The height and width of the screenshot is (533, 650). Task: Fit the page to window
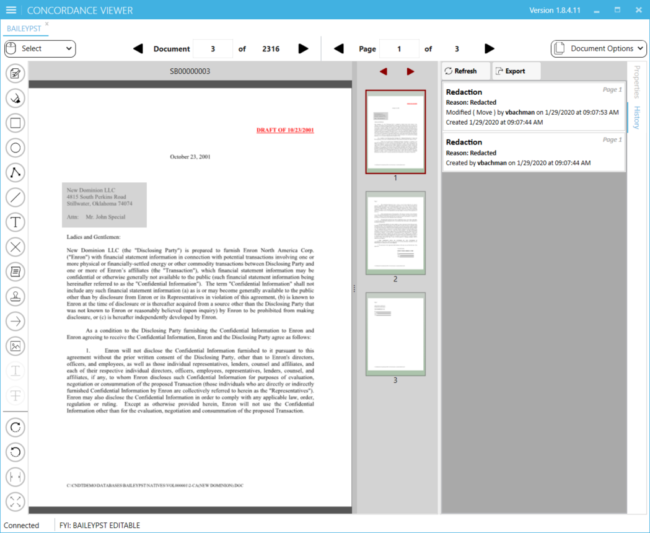click(x=15, y=502)
